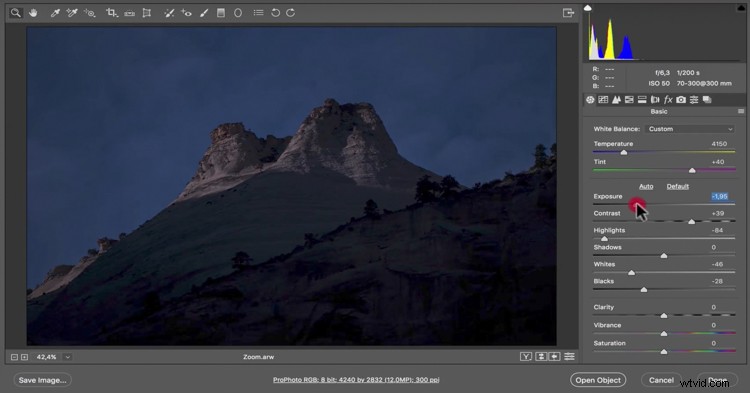Screen dimensions: 750x393
Task: Select the Crop tool
Action: pos(111,13)
